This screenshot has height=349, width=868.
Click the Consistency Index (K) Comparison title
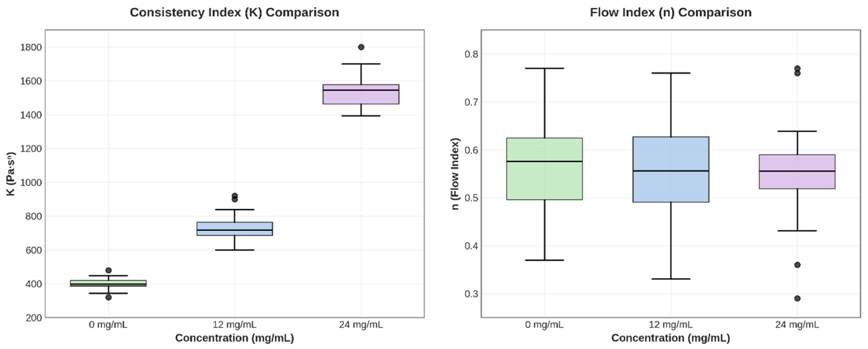point(234,12)
